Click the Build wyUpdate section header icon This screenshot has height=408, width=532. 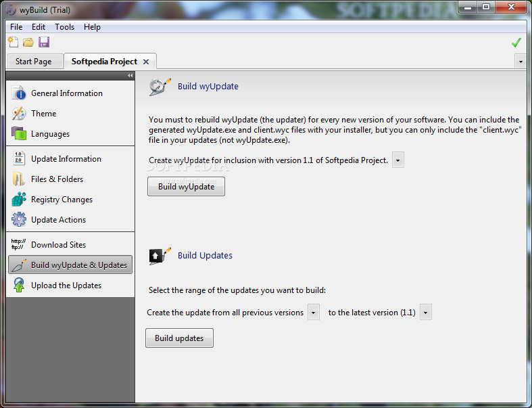point(160,87)
